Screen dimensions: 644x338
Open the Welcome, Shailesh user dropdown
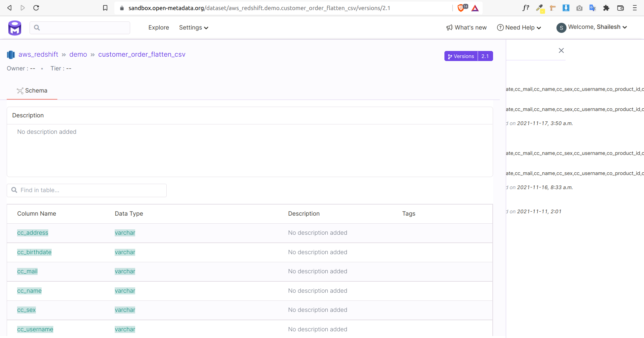tap(597, 27)
